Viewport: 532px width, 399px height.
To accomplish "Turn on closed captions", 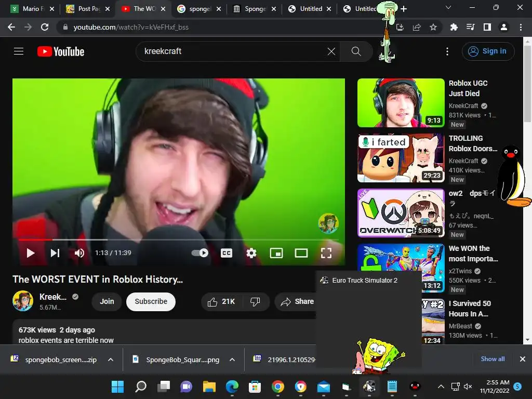I will pos(227,253).
